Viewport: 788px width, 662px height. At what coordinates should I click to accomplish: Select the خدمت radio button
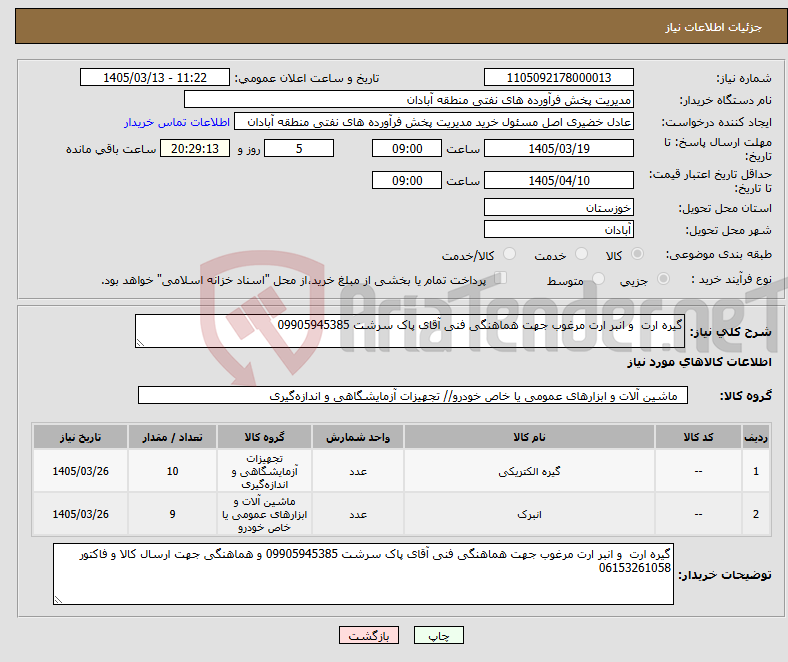coord(581,254)
